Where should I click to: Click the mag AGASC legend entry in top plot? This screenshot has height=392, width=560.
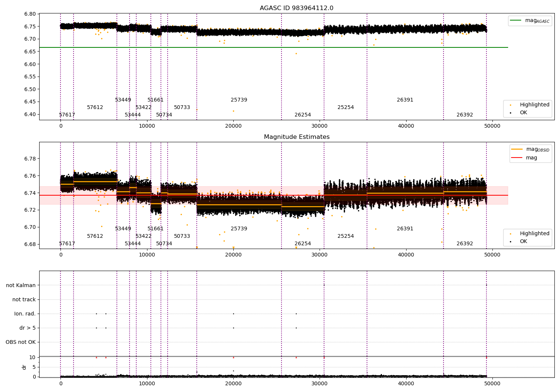[530, 21]
